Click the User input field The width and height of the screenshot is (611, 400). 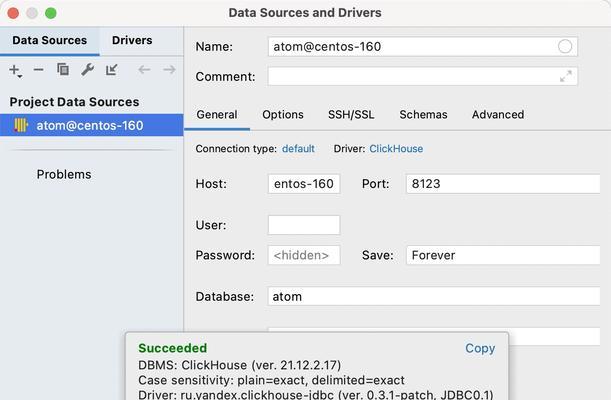(x=304, y=225)
